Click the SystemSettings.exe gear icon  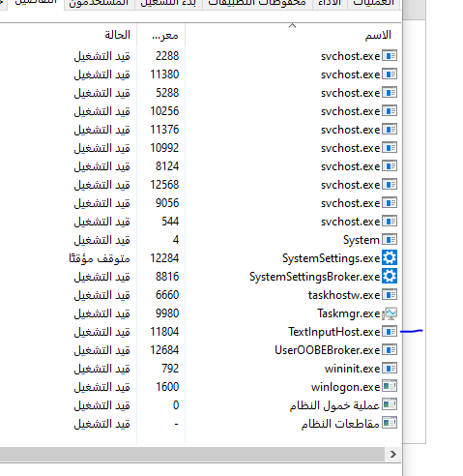(390, 258)
